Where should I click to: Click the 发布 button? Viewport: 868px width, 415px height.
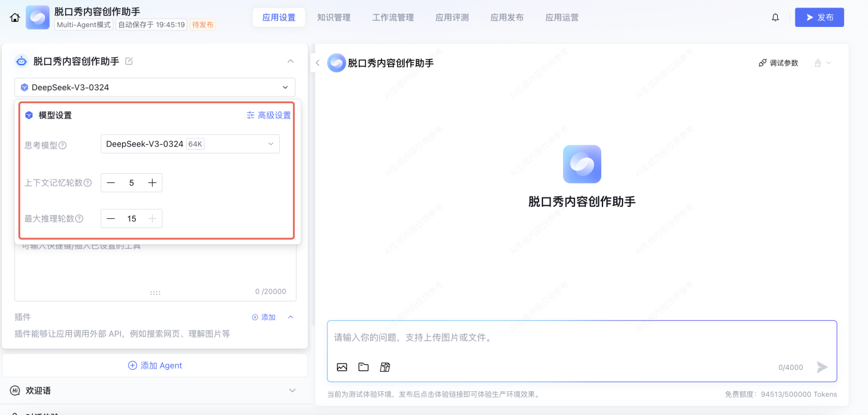[x=819, y=18]
